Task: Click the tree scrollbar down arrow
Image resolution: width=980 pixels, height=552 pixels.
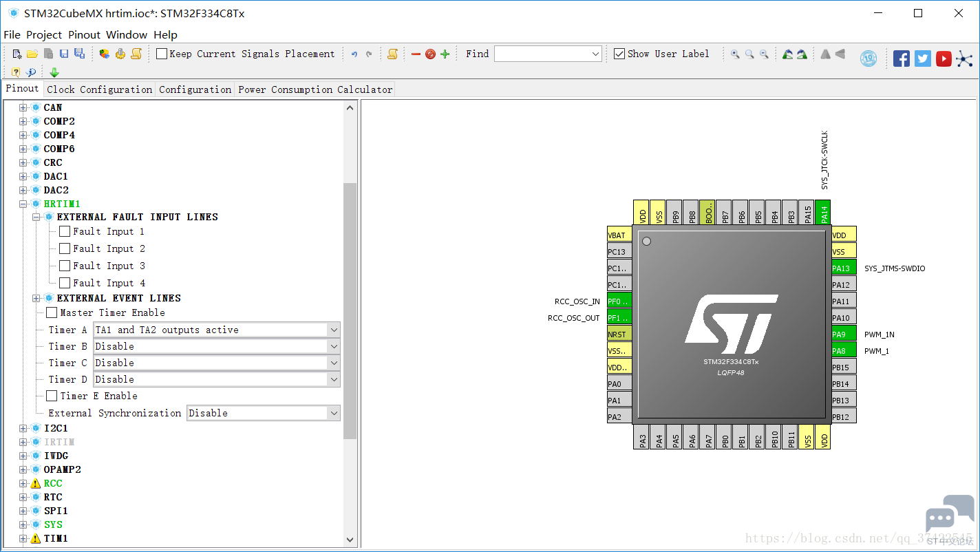Action: (350, 540)
